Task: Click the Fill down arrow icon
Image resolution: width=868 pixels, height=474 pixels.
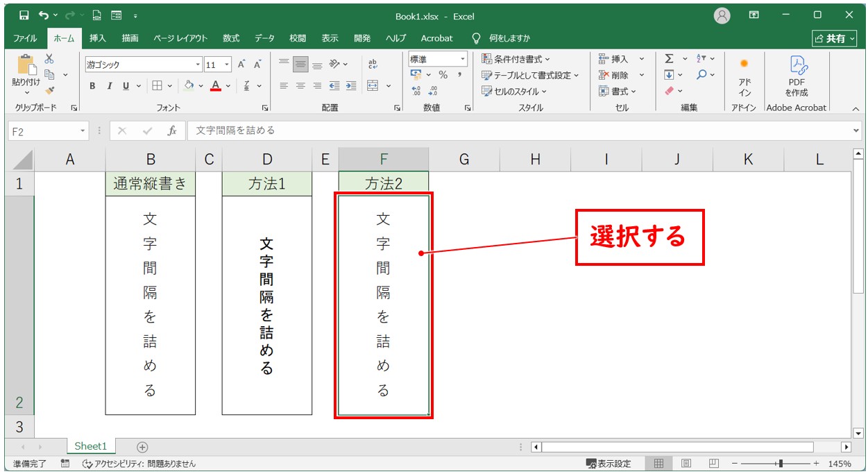Action: pos(670,75)
